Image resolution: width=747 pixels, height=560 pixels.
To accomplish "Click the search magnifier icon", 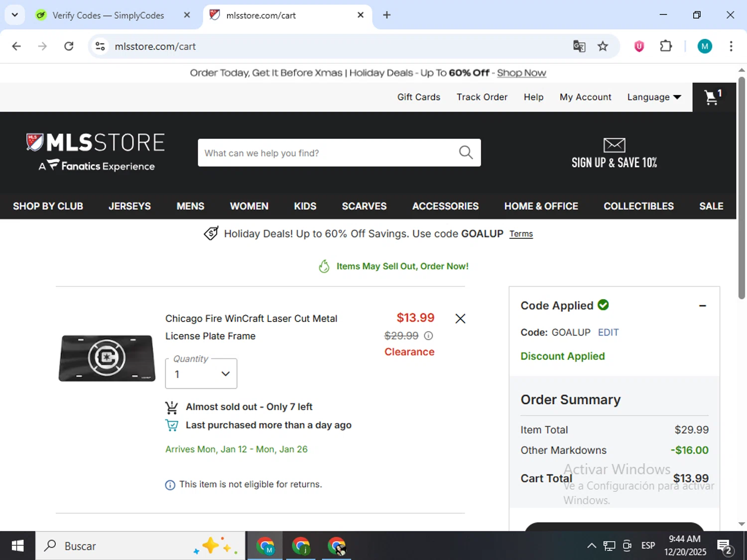I will 466,152.
